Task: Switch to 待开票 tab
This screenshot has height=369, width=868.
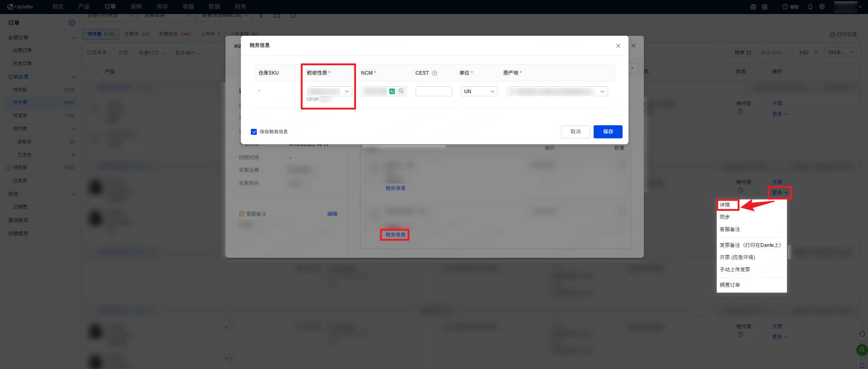Action: [101, 34]
